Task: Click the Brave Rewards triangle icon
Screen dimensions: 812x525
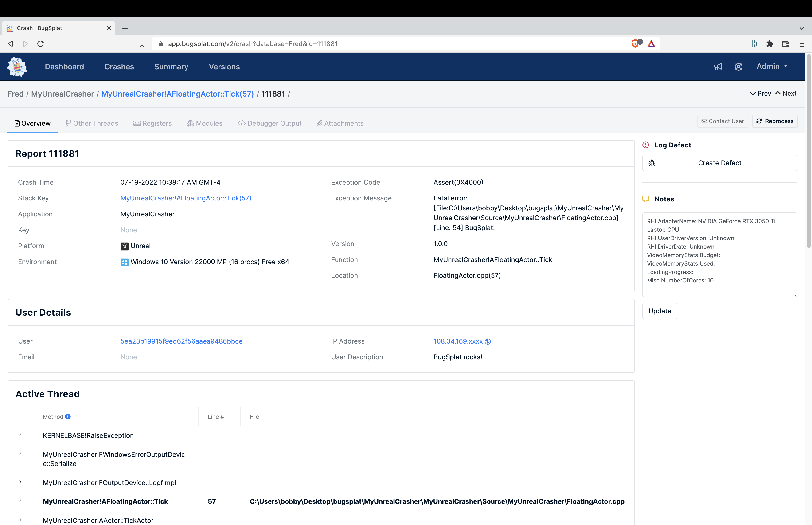Action: [x=651, y=44]
